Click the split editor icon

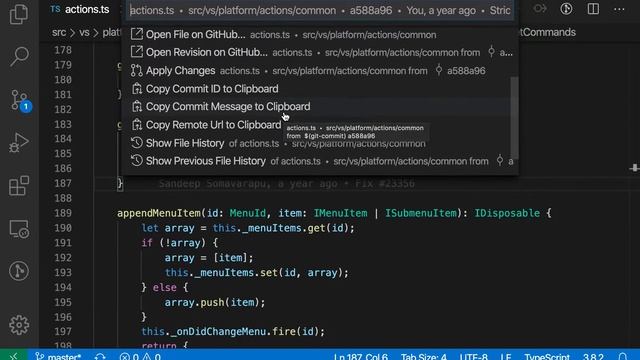click(593, 9)
